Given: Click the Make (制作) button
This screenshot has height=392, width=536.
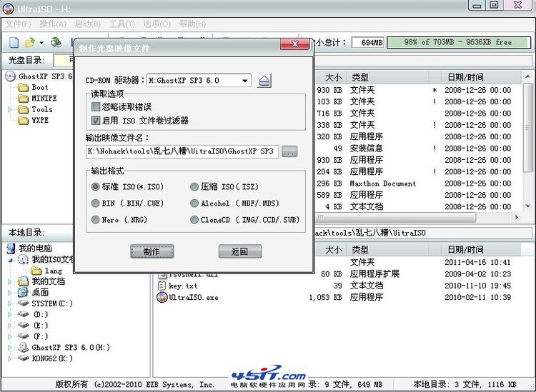Looking at the screenshot, I should 152,251.
